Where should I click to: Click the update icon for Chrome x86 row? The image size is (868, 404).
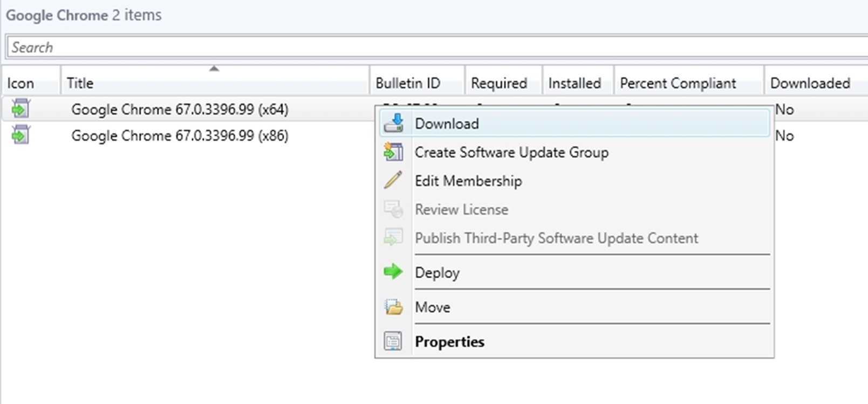point(20,135)
